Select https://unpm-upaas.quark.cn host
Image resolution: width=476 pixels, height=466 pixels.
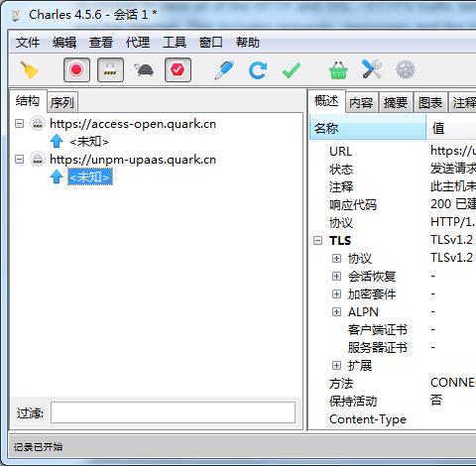pos(133,160)
